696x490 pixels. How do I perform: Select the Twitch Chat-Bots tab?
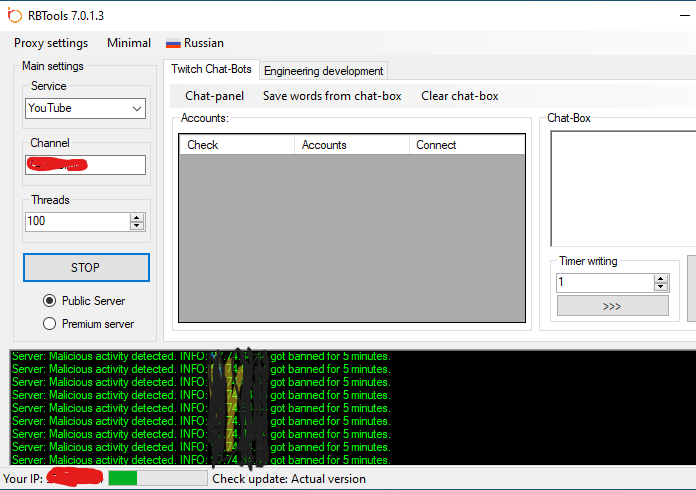[211, 70]
